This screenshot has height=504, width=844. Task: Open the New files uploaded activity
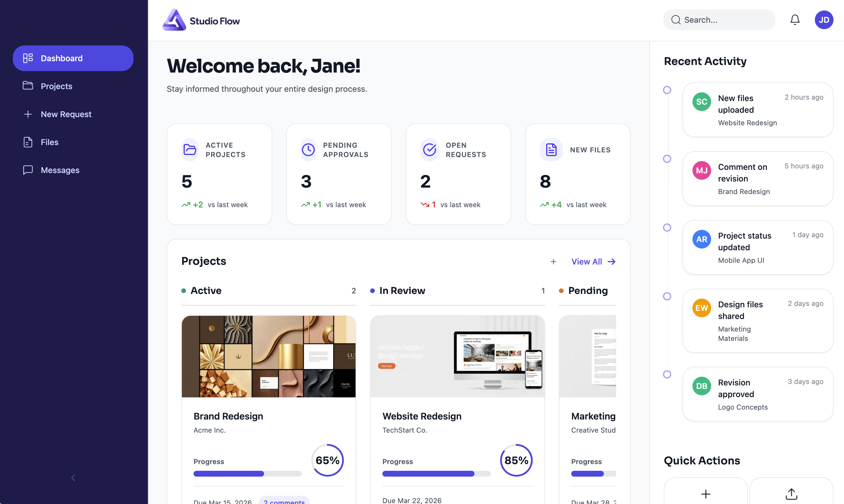click(x=758, y=110)
